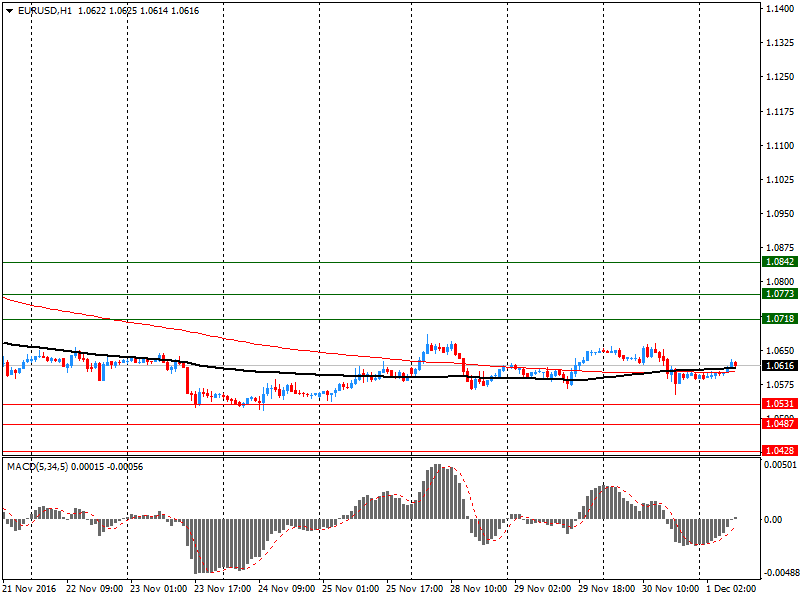Select the 0.00501 MACD scale maximum value
The image size is (800, 600).
(x=780, y=464)
